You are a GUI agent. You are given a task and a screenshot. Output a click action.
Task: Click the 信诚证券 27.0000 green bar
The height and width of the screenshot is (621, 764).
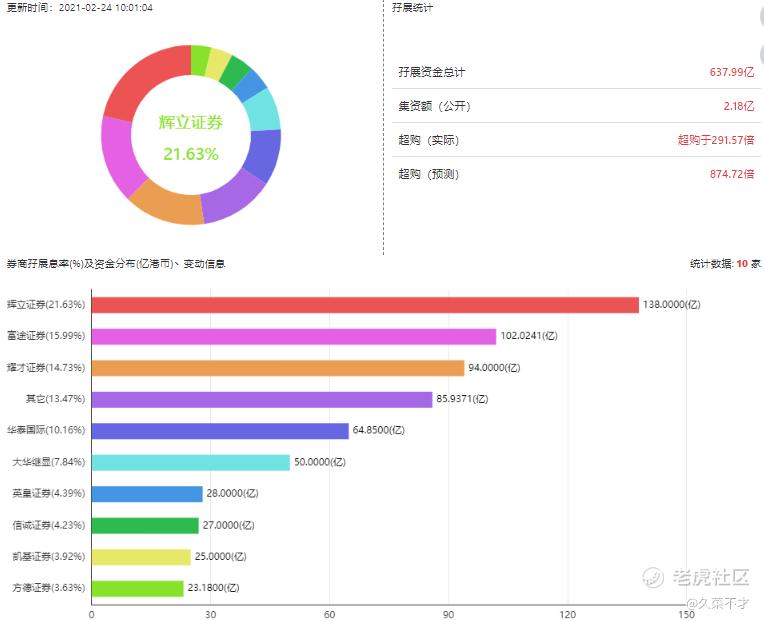(145, 526)
